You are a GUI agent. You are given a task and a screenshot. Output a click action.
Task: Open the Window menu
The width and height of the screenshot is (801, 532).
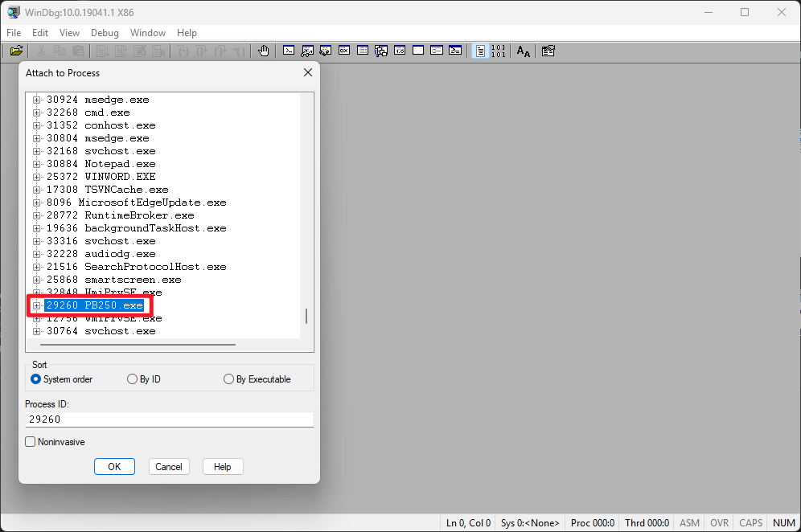click(147, 33)
